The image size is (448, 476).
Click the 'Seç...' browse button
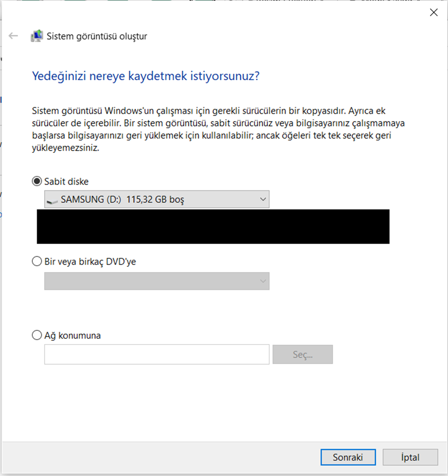point(303,354)
